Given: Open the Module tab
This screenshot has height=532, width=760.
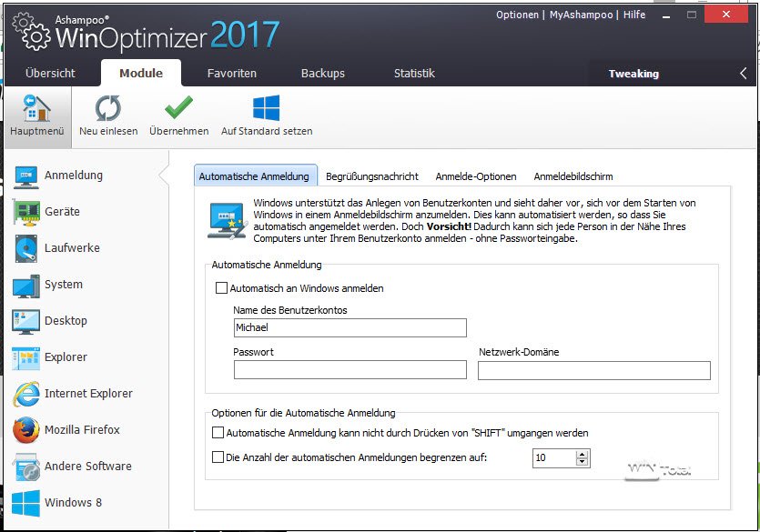Looking at the screenshot, I should pos(141,73).
